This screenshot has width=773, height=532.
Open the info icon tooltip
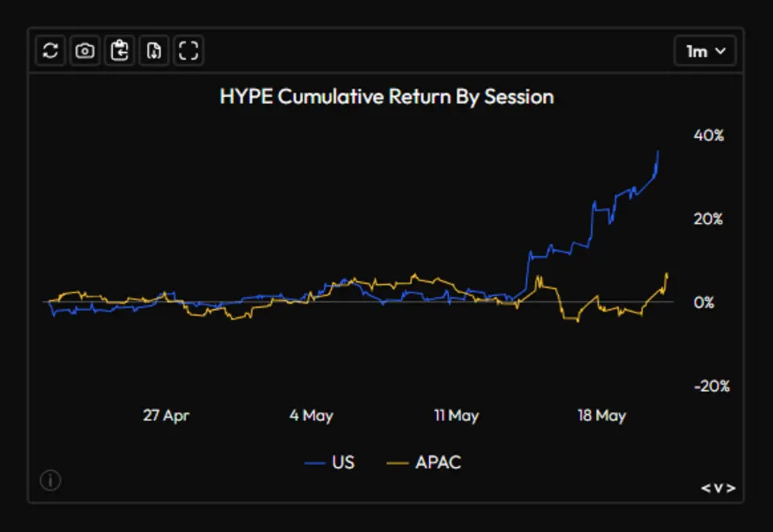51,480
